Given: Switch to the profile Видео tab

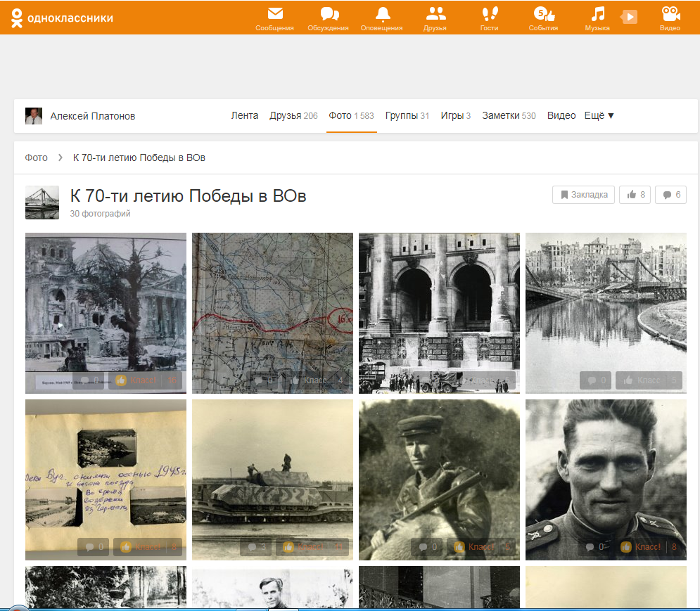Looking at the screenshot, I should pos(561,115).
